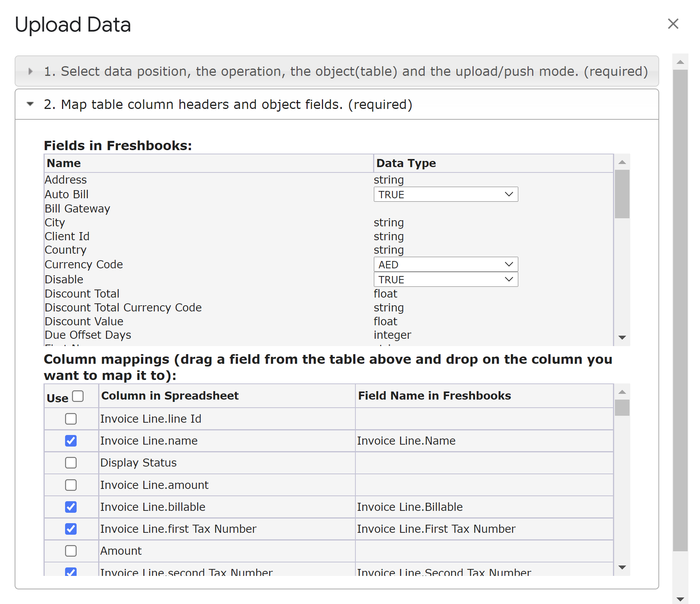This screenshot has width=700, height=604.
Task: Click the Name column header
Action: tap(209, 163)
